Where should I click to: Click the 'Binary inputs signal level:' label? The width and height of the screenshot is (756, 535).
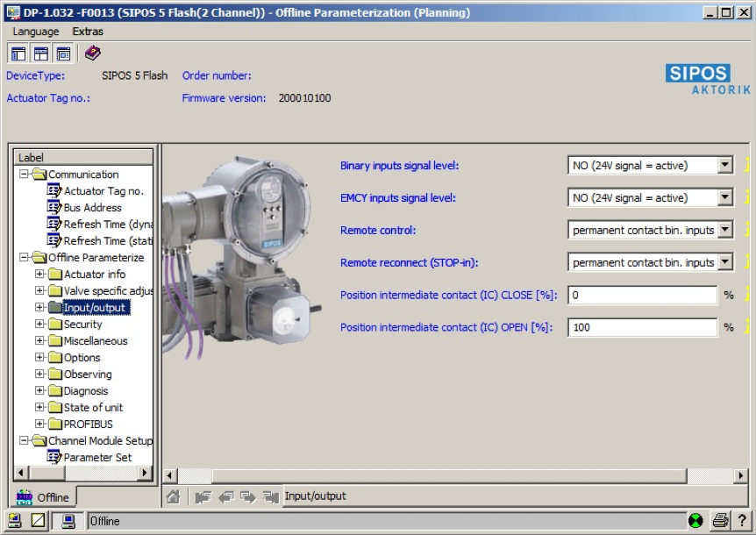[x=400, y=165]
